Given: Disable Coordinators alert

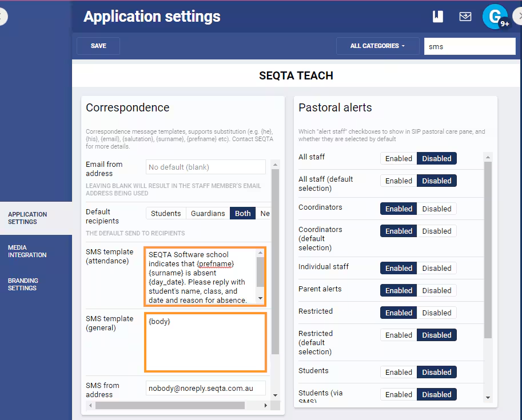Looking at the screenshot, I should 436,209.
